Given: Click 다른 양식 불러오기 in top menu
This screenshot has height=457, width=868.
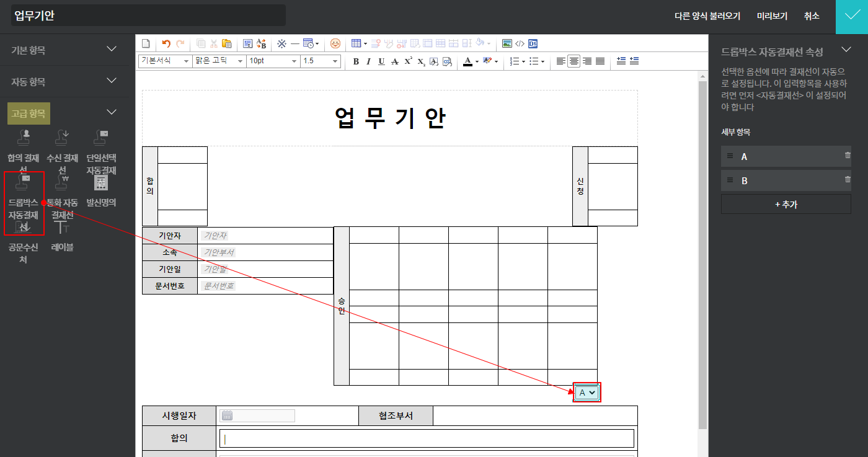Looking at the screenshot, I should [707, 16].
